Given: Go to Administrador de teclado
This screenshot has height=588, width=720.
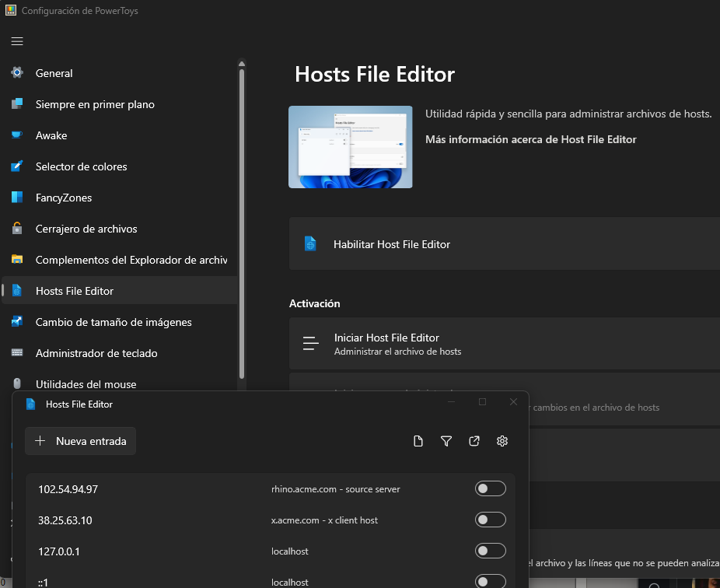Looking at the screenshot, I should (x=96, y=353).
